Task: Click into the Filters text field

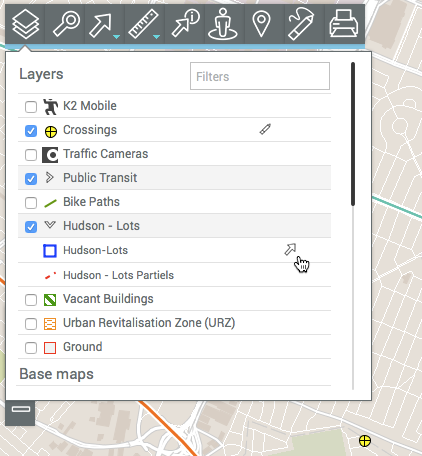Action: click(x=260, y=76)
